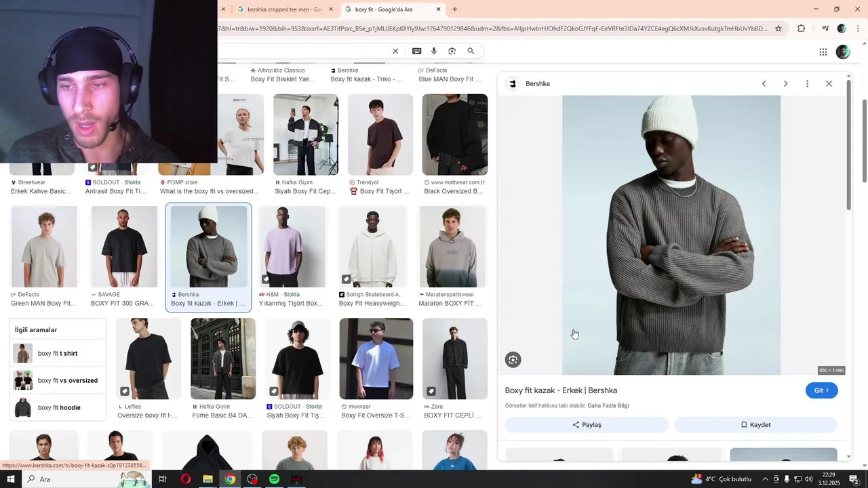The width and height of the screenshot is (868, 488).
Task: Open the Google apps grid
Action: coord(823,52)
